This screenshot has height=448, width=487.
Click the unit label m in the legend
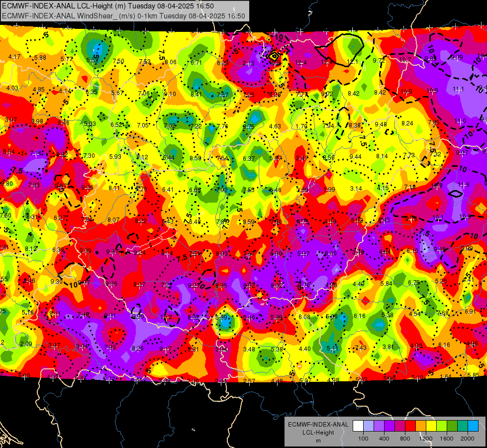tap(318, 441)
